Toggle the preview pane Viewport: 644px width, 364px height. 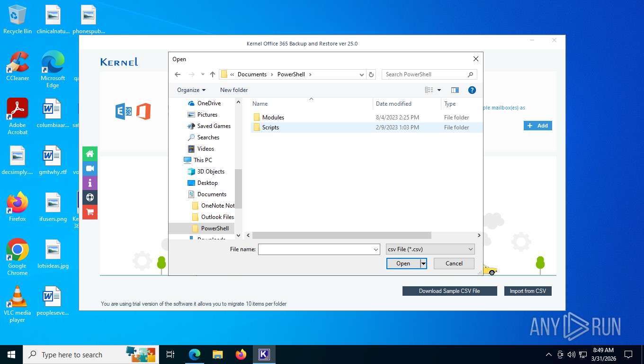(x=455, y=90)
